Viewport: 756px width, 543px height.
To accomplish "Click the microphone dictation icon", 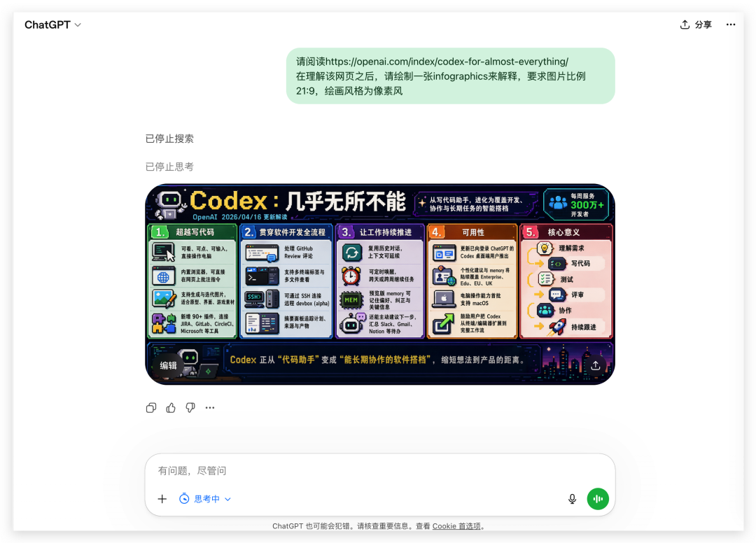I will pos(572,499).
